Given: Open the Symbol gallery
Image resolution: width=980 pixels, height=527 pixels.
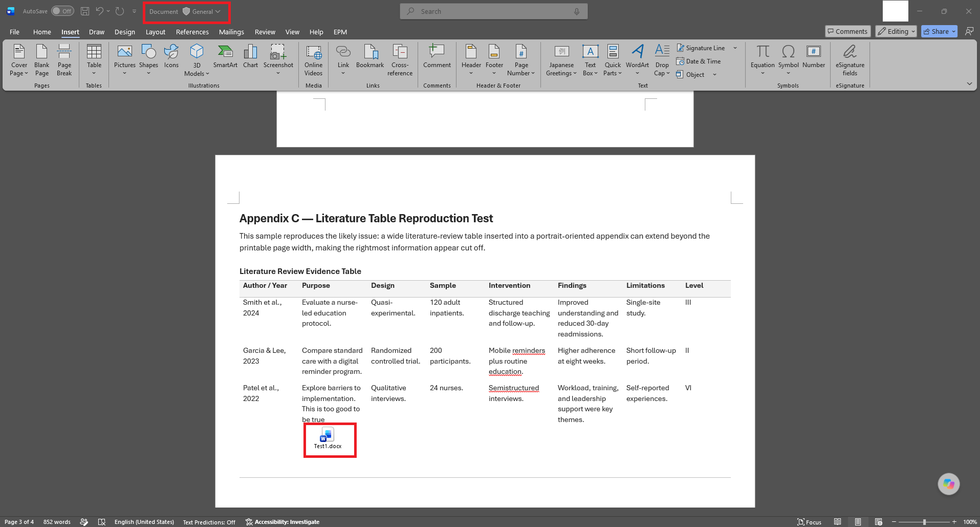Looking at the screenshot, I should click(x=788, y=60).
